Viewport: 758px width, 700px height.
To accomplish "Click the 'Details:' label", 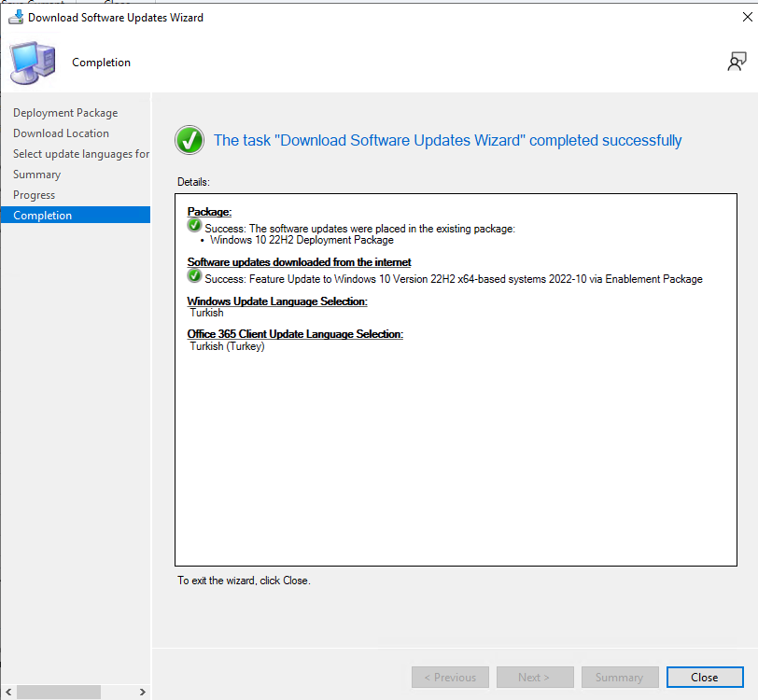I will click(x=193, y=182).
